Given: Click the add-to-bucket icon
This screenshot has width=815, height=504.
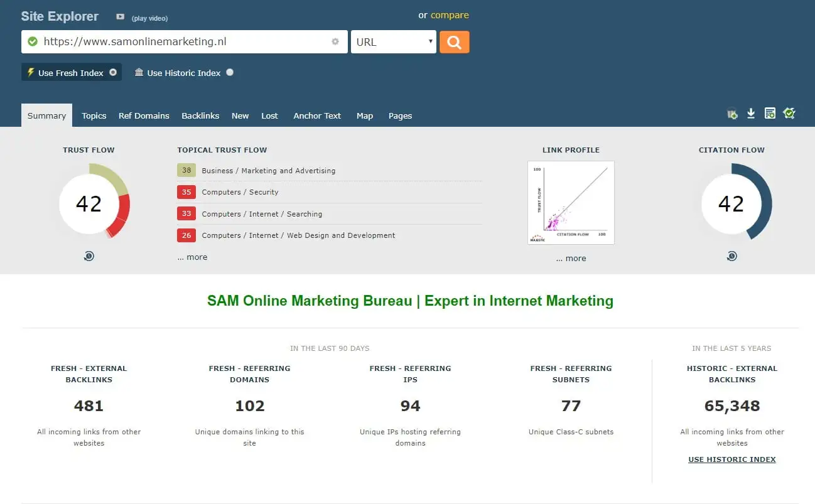Looking at the screenshot, I should [732, 114].
